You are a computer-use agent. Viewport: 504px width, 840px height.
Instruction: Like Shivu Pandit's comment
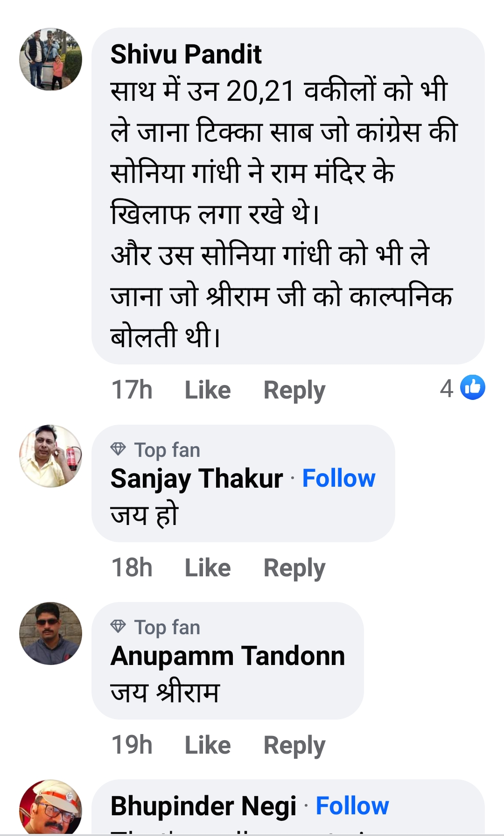click(208, 390)
